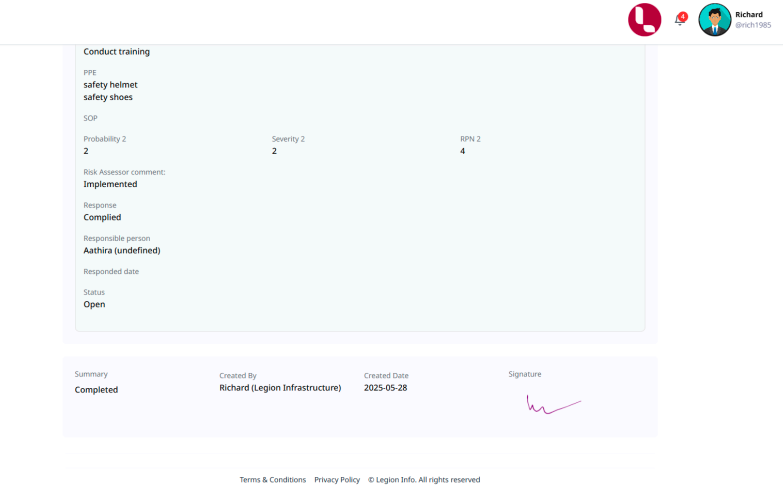Click the safety helmet PPE entry

tap(110, 85)
